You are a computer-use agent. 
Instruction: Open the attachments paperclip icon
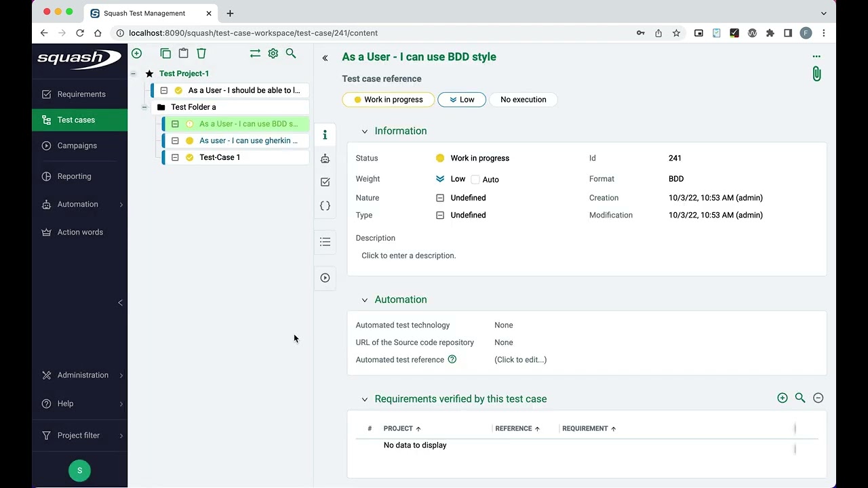[x=816, y=74]
